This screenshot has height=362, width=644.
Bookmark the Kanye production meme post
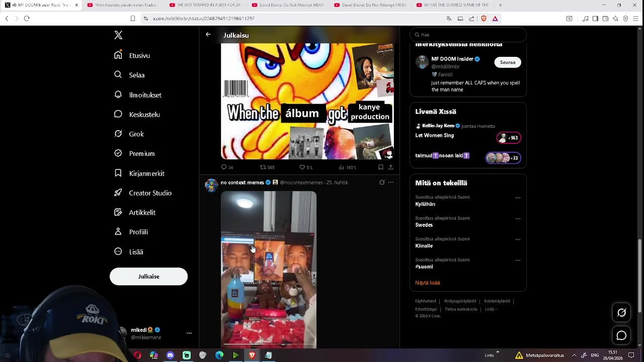point(381,167)
